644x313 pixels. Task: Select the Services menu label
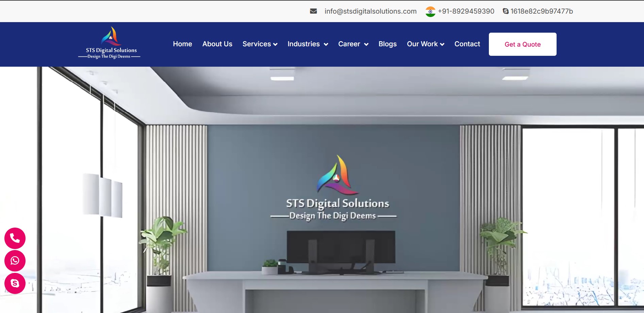257,44
